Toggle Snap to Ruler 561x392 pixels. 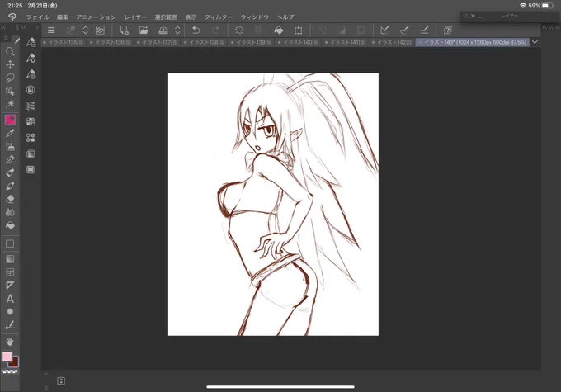pos(385,30)
